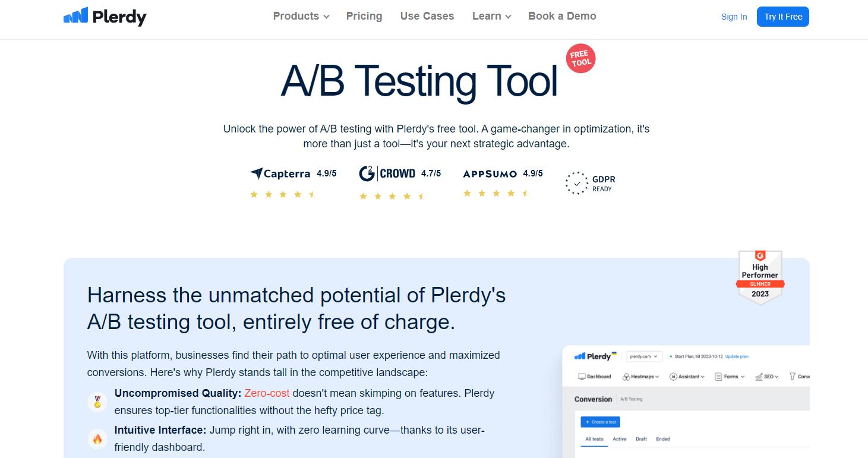Screen dimensions: 868x458
Task: Click the Heatmaps icon in the dashboard preview
Action: 627,377
